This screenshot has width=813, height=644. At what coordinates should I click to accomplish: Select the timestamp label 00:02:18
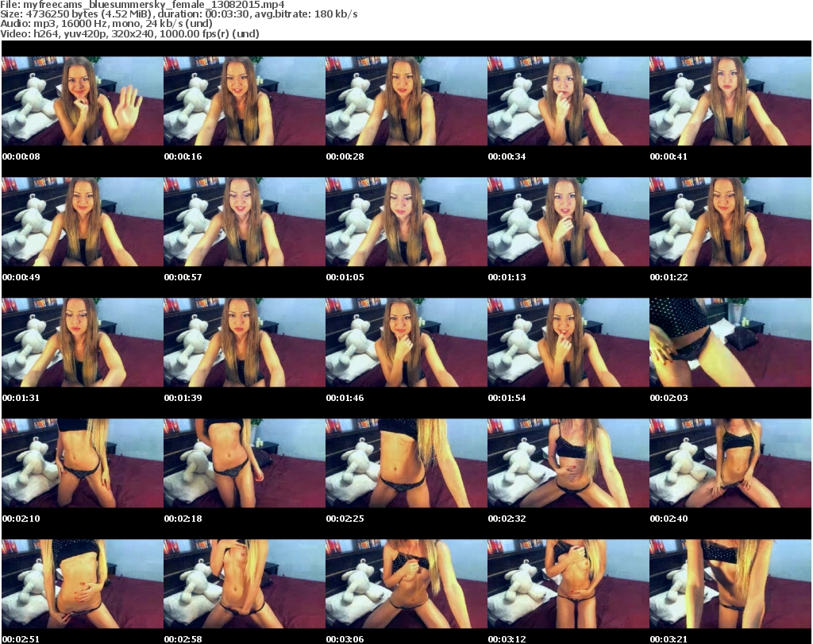pyautogui.click(x=183, y=519)
